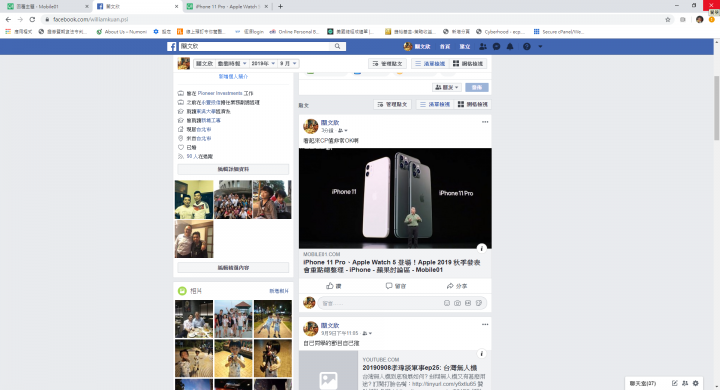Open the 新增個人簡介 link
The height and width of the screenshot is (390, 720).
click(233, 76)
